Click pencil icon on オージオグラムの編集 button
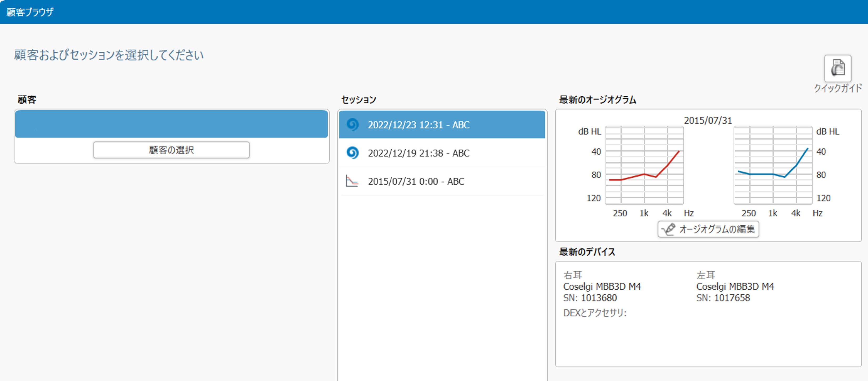This screenshot has width=868, height=381. pos(668,229)
